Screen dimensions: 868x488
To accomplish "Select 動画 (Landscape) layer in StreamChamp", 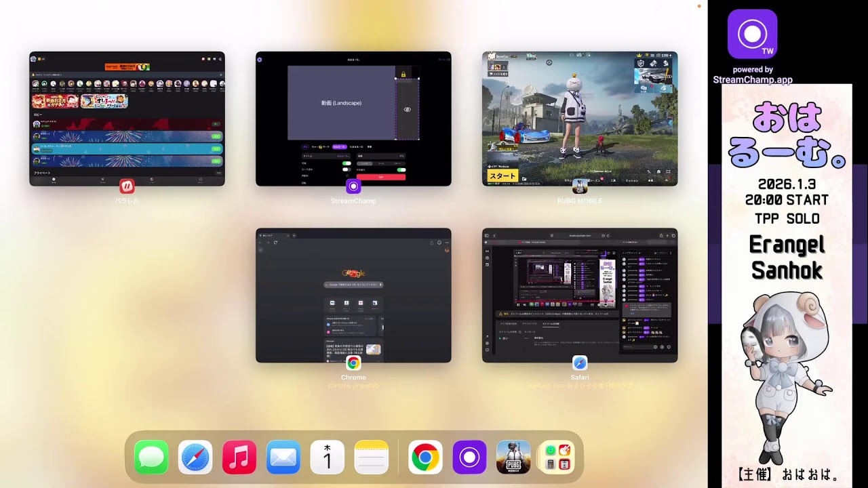I will [341, 102].
